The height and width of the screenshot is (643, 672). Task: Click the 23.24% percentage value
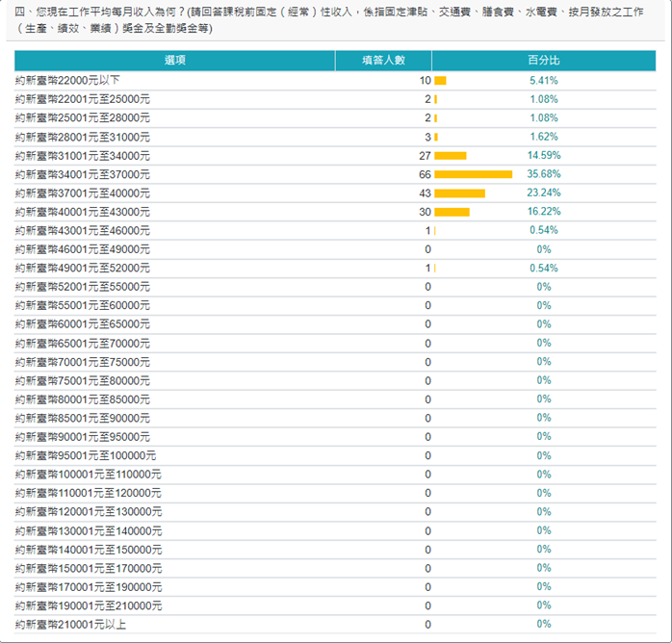click(543, 193)
